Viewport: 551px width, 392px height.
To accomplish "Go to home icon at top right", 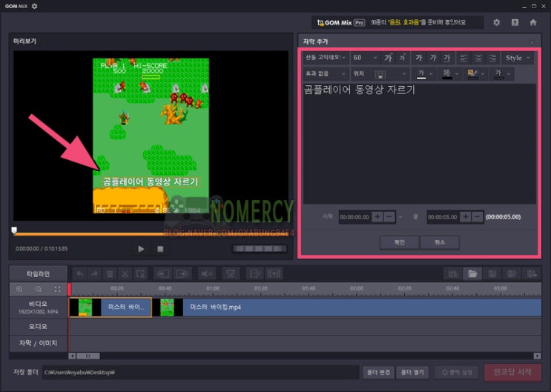I will [x=533, y=22].
